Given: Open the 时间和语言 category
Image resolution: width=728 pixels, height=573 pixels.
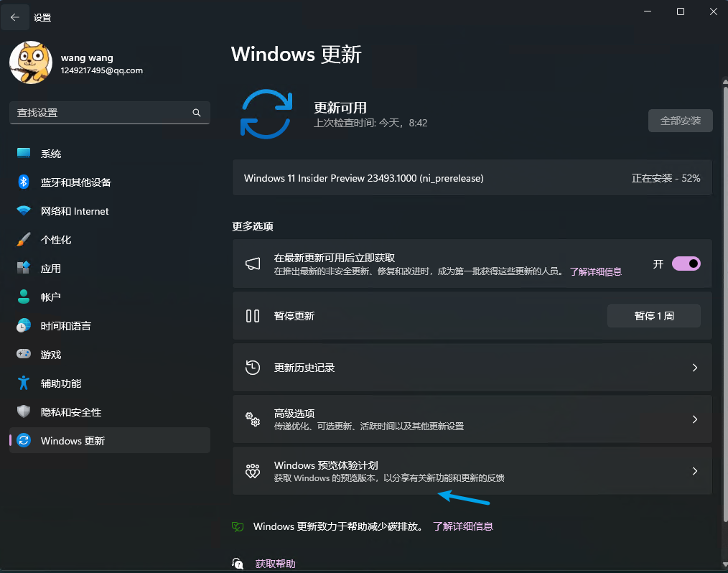Looking at the screenshot, I should [x=110, y=325].
